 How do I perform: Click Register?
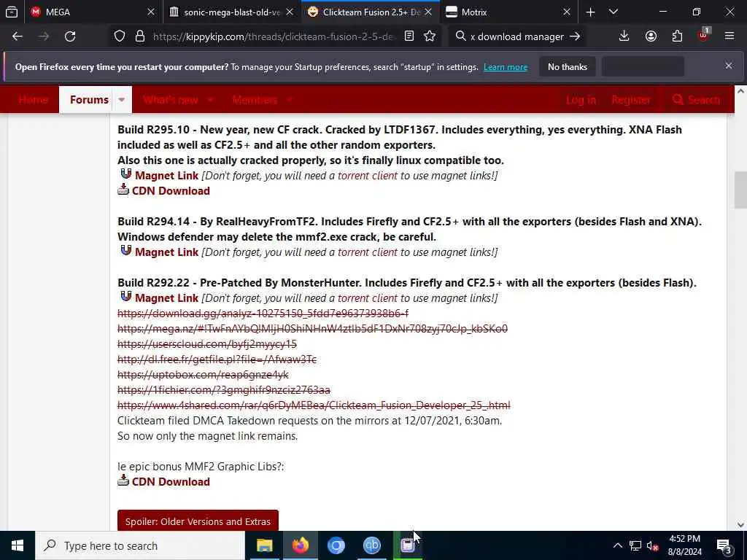(631, 99)
